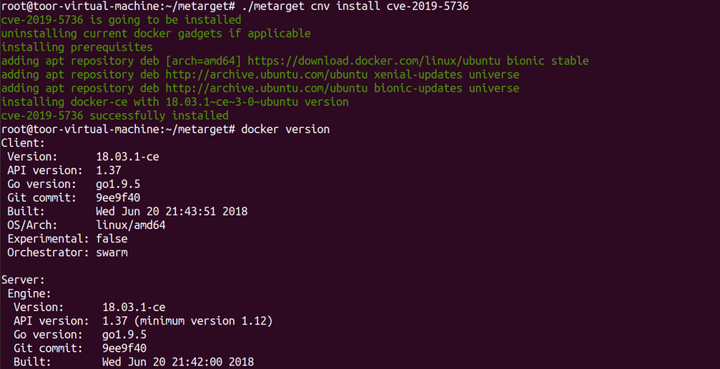Click the Client API version value 1.37
Viewport: 720px width, 369px height.
pyautogui.click(x=108, y=171)
